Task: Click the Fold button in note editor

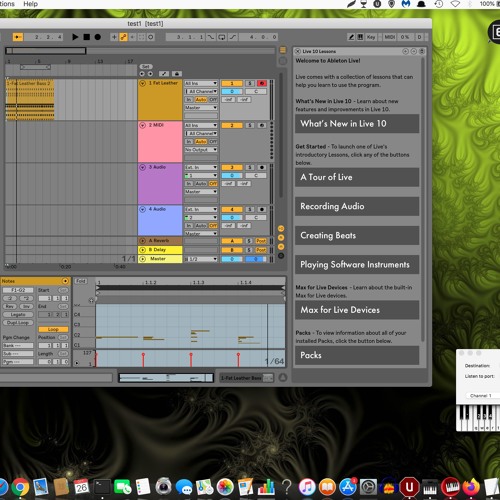Action: [81, 281]
